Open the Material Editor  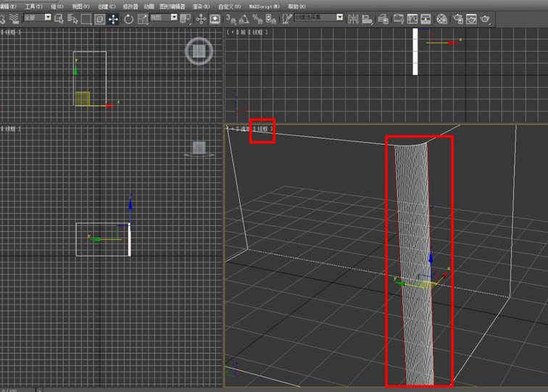[442, 19]
